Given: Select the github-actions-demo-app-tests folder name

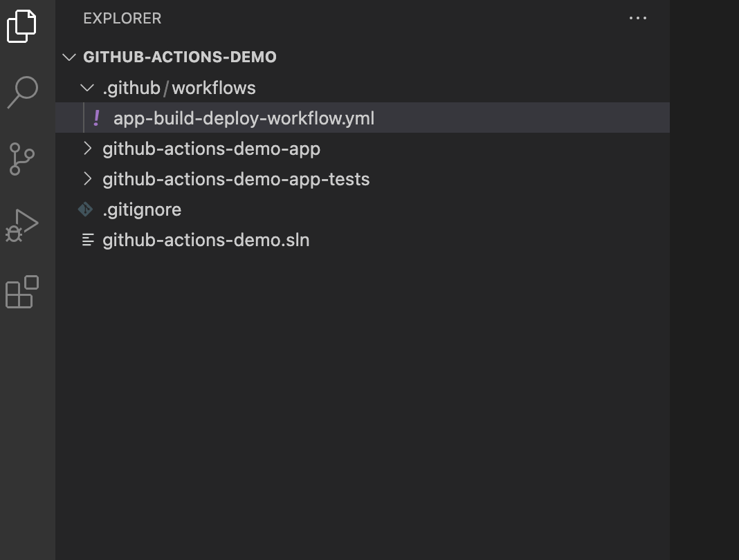Looking at the screenshot, I should coord(236,179).
